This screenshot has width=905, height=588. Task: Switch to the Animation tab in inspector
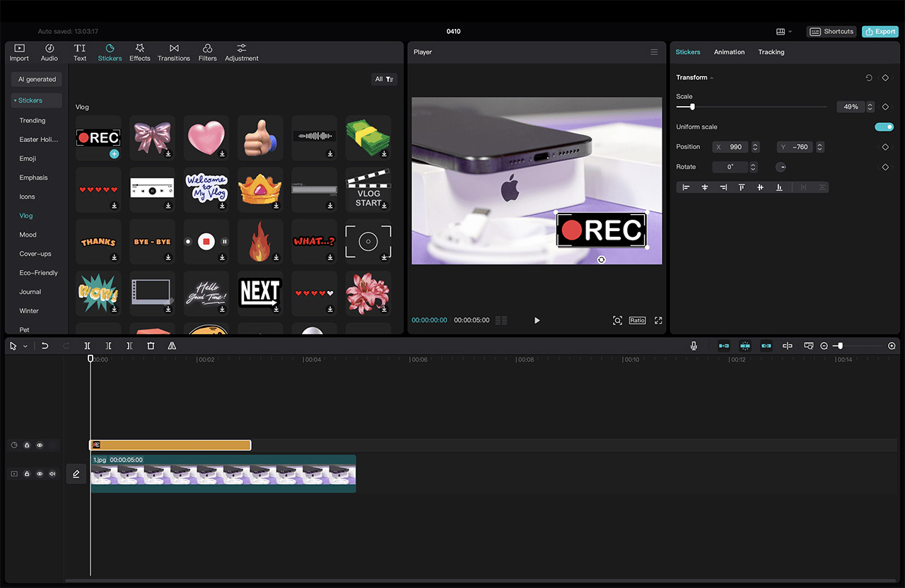coord(729,52)
